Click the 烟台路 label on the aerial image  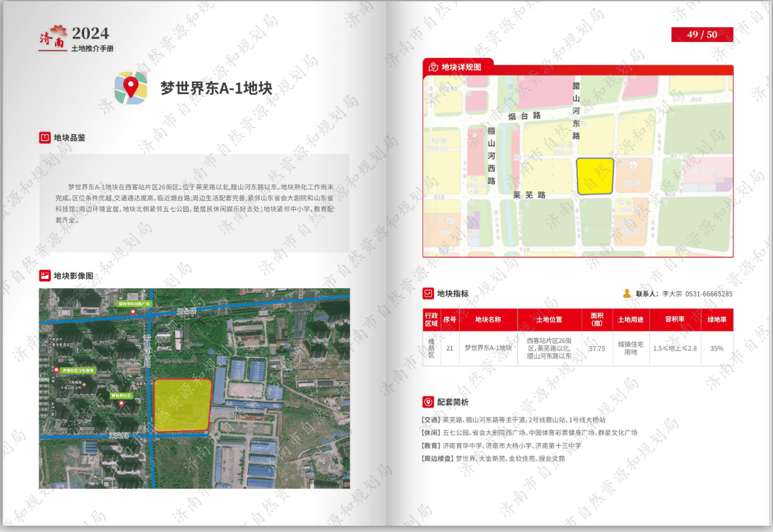click(186, 311)
